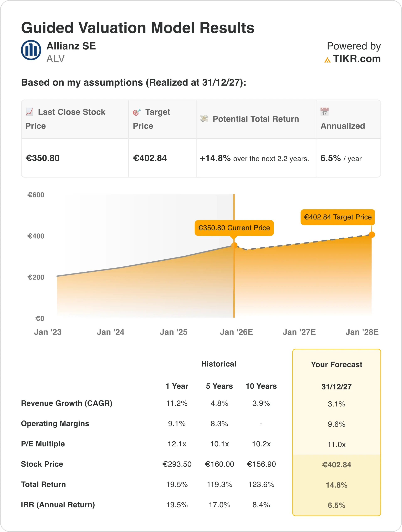Click the Jan '26E axis label

pos(236,332)
